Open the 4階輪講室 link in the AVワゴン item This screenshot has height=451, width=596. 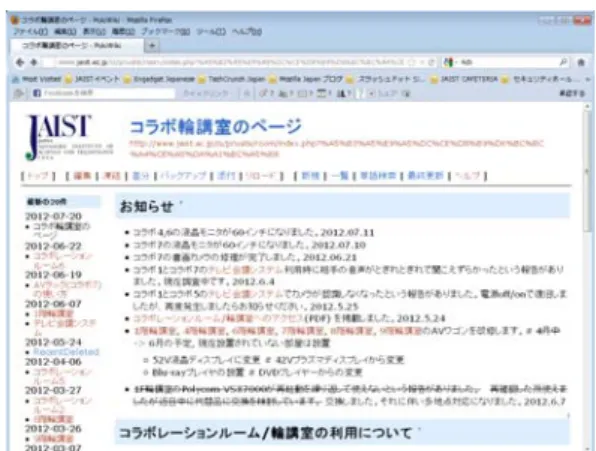204,331
